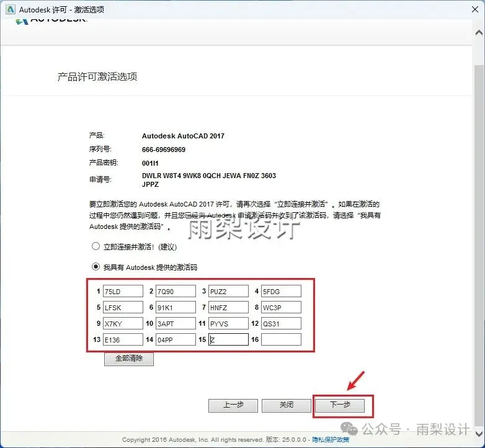Click the product key 001I1 text

point(150,163)
